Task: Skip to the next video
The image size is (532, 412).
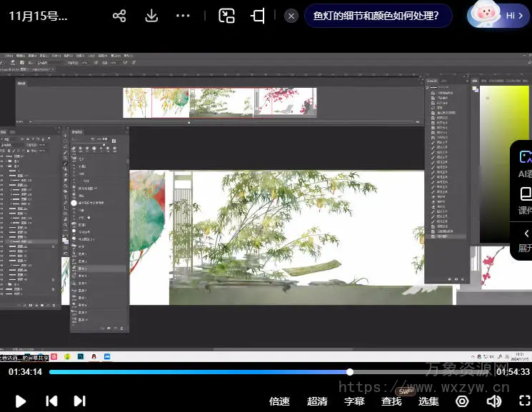Action: click(x=80, y=401)
